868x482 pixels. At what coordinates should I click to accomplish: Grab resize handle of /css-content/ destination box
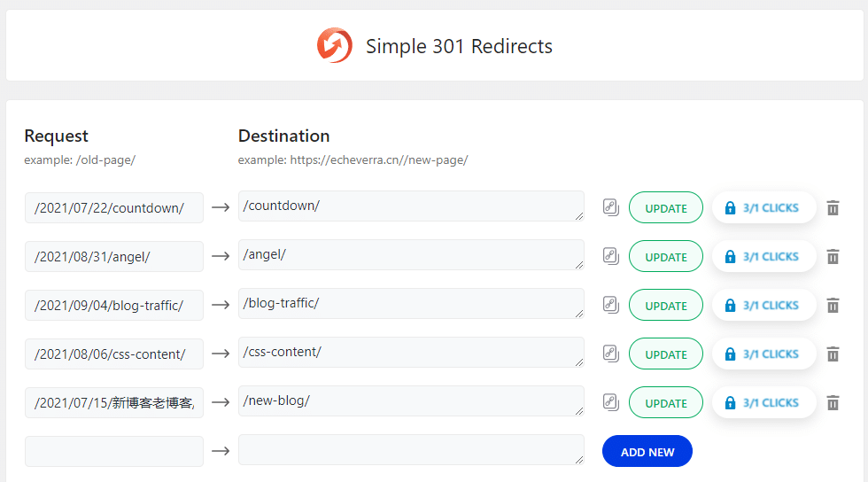pos(579,361)
